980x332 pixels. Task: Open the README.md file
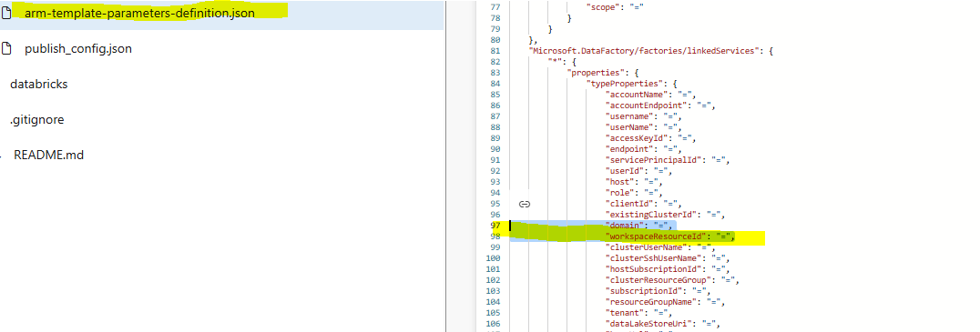[x=49, y=156]
